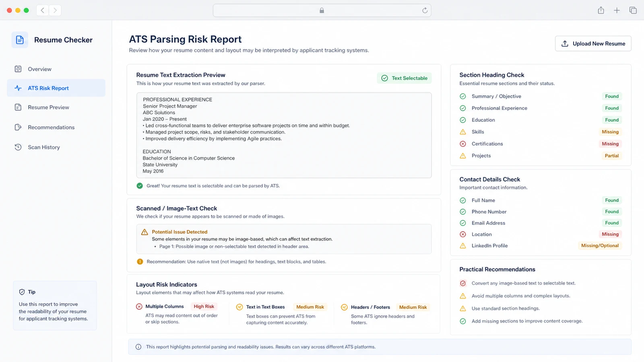644x362 pixels.
Task: Click Missing badge next to Certifications
Action: pyautogui.click(x=610, y=144)
